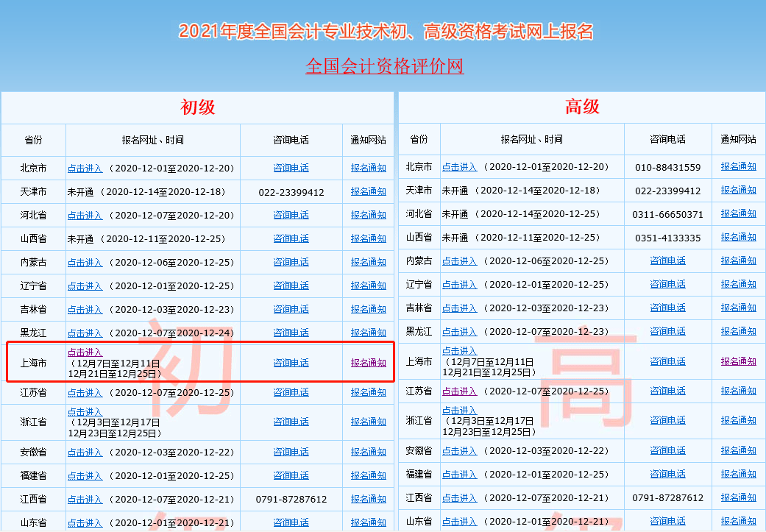This screenshot has height=532, width=766.
Task: Open 报名通知 for 天津市 in 高级 table
Action: [x=739, y=190]
